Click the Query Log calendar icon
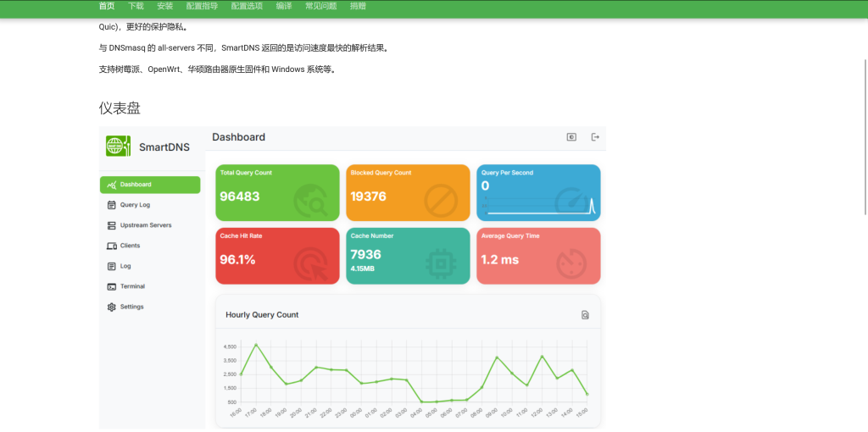Screen dimensions: 868x432 click(111, 205)
